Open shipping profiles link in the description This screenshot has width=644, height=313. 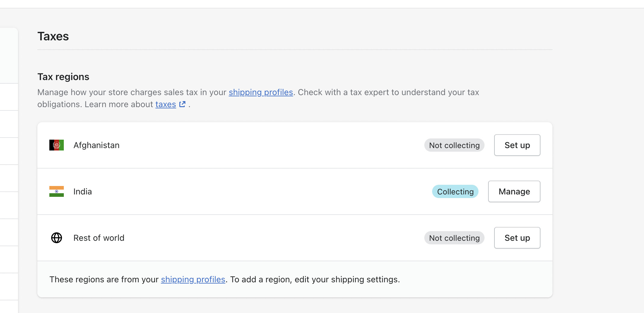(x=261, y=92)
